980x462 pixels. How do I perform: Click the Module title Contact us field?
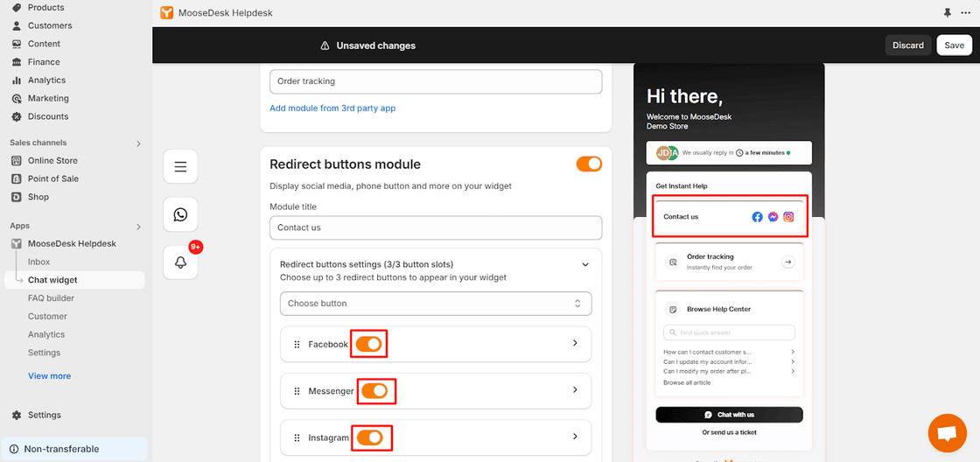coord(436,227)
